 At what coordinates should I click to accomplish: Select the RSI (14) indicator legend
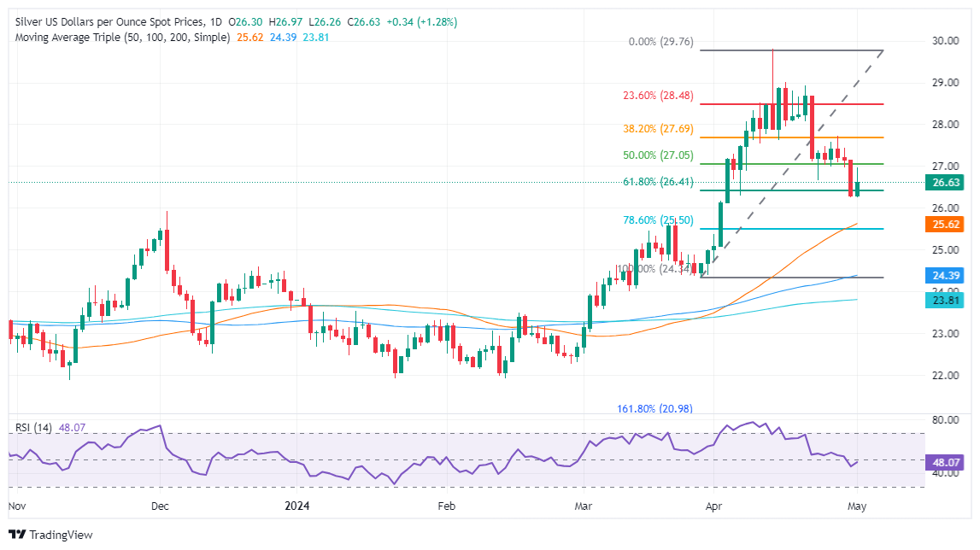click(34, 428)
